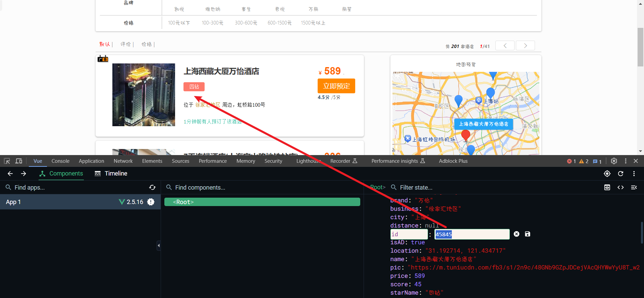This screenshot has height=298, width=644.
Task: Click the 立即预定 booking button
Action: 336,86
